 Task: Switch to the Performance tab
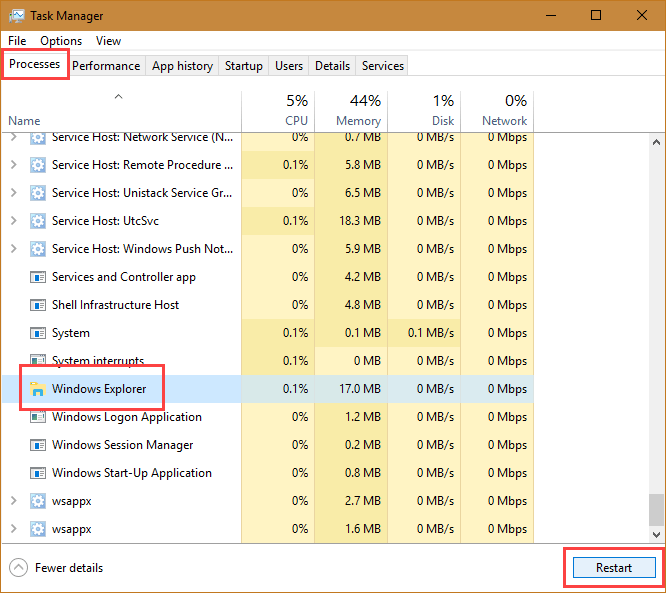pyautogui.click(x=106, y=66)
